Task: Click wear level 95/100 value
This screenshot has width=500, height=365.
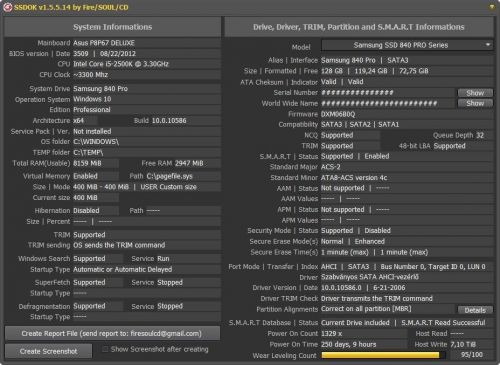Action: pyautogui.click(x=472, y=355)
